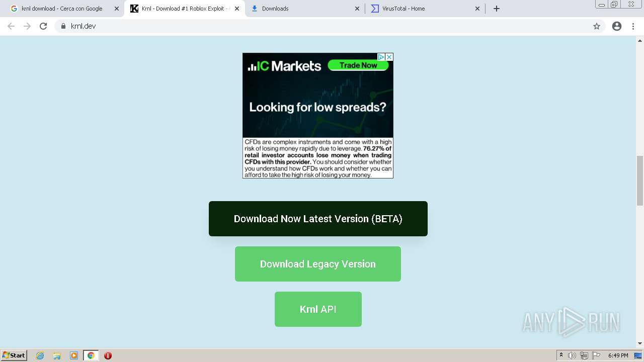Click the 6:49 PM clock
Viewport: 644px width, 362px height.
coord(618,355)
